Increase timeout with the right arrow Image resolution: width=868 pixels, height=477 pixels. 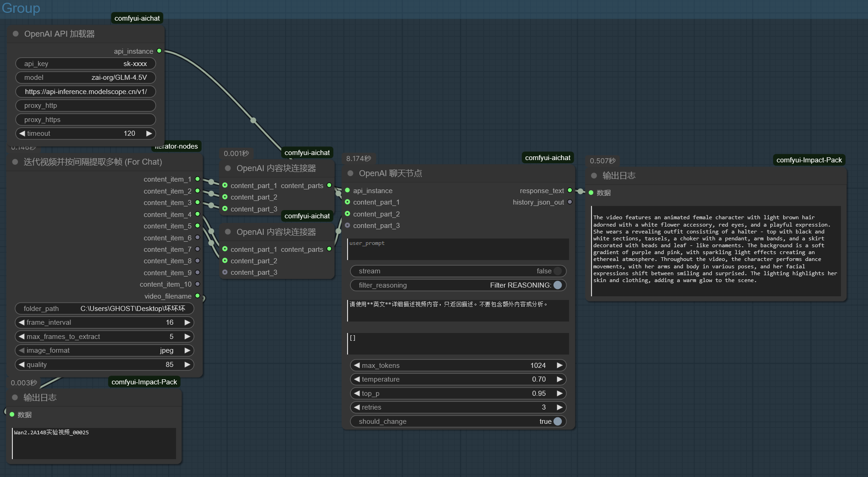149,133
